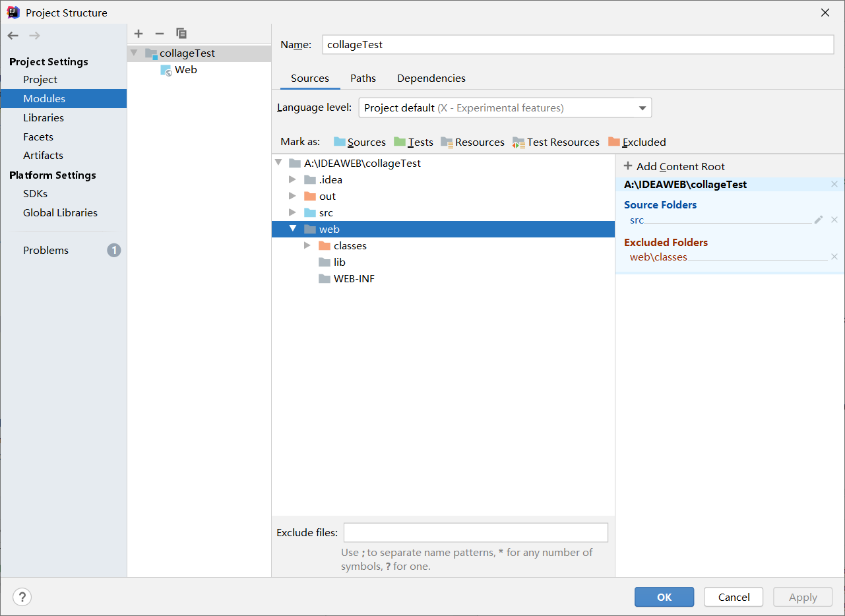
Task: Click the Apply button
Action: 803,597
